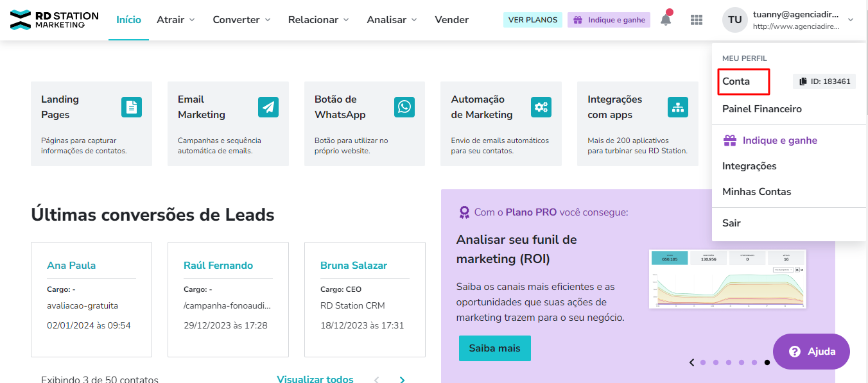
Task: Click the marketing funnel chart thumbnail
Action: pyautogui.click(x=727, y=278)
